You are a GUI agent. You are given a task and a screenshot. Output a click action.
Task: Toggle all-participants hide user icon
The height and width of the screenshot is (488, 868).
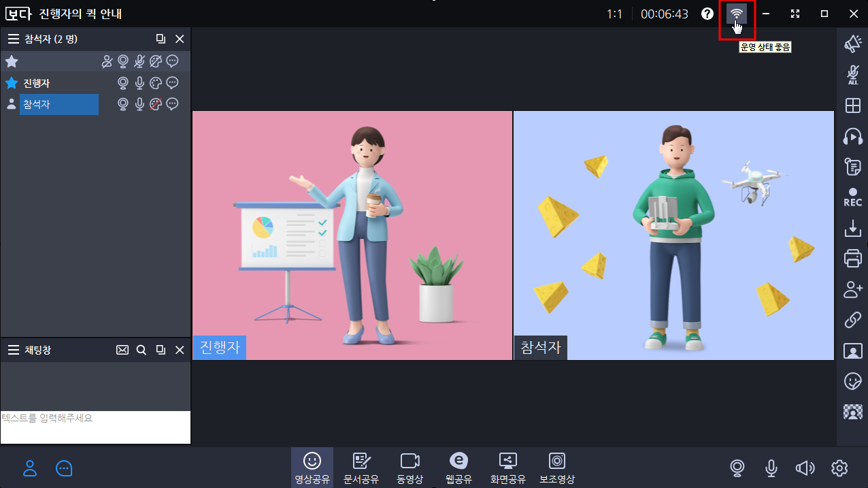(x=107, y=61)
